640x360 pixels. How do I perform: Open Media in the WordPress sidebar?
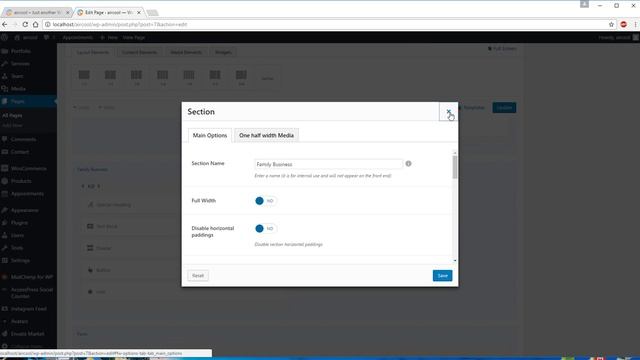point(18,89)
